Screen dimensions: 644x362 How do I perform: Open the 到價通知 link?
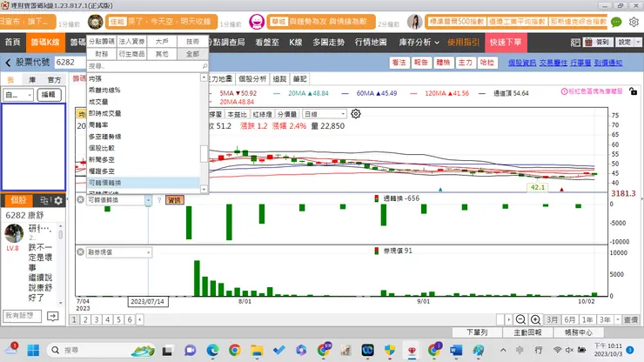pos(607,63)
